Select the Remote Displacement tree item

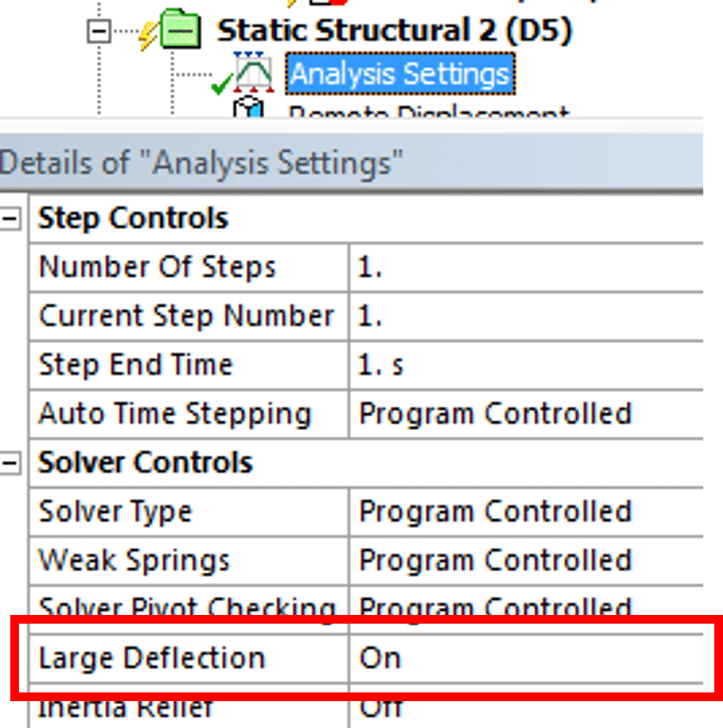coord(427,111)
